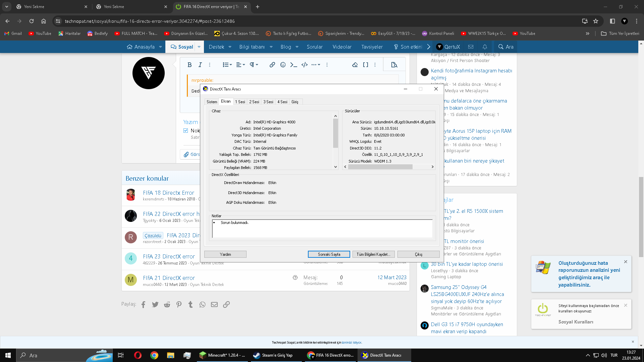The width and height of the screenshot is (644, 362).
Task: Insert a link with the chain icon
Action: (x=272, y=65)
